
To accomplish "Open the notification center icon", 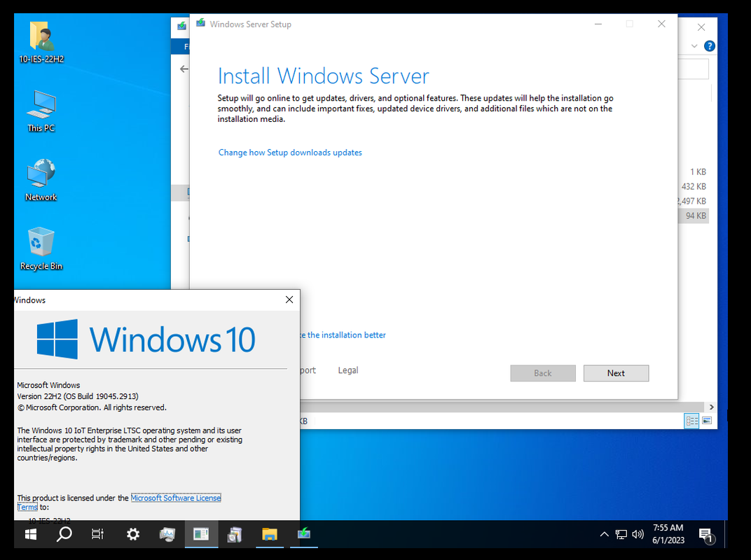I will tap(706, 535).
